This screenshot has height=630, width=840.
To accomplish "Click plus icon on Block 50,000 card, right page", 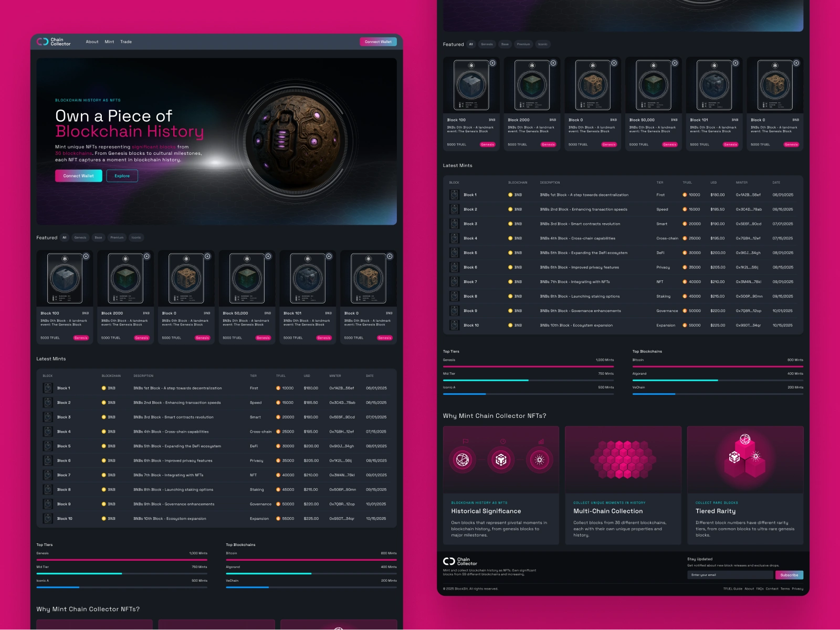I will click(x=675, y=63).
